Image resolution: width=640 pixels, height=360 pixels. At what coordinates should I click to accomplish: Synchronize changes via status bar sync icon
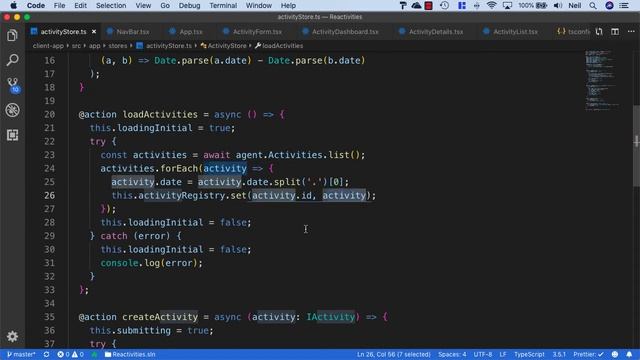(x=46, y=354)
